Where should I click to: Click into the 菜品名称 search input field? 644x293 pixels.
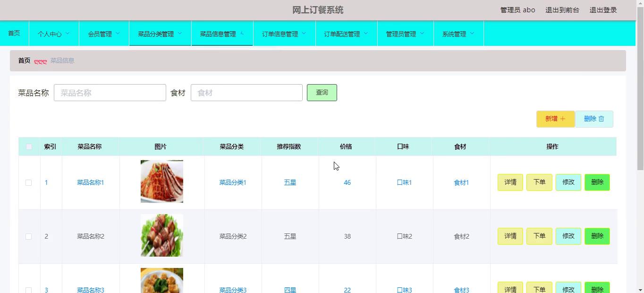coord(110,93)
